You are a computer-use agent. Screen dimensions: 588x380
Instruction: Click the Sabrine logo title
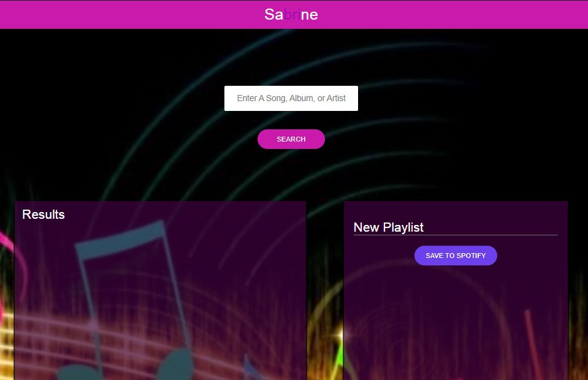[291, 14]
